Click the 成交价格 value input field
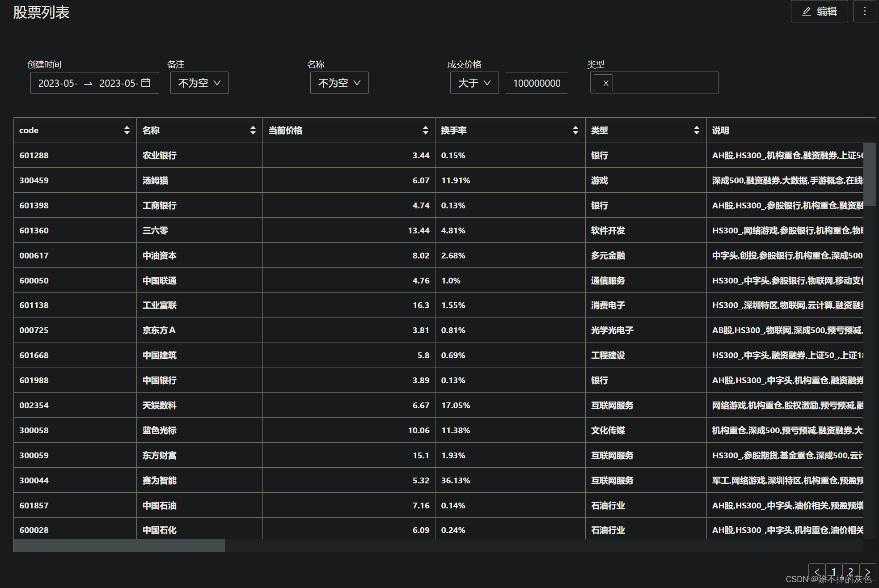Screen dimensions: 879x588 coord(536,83)
